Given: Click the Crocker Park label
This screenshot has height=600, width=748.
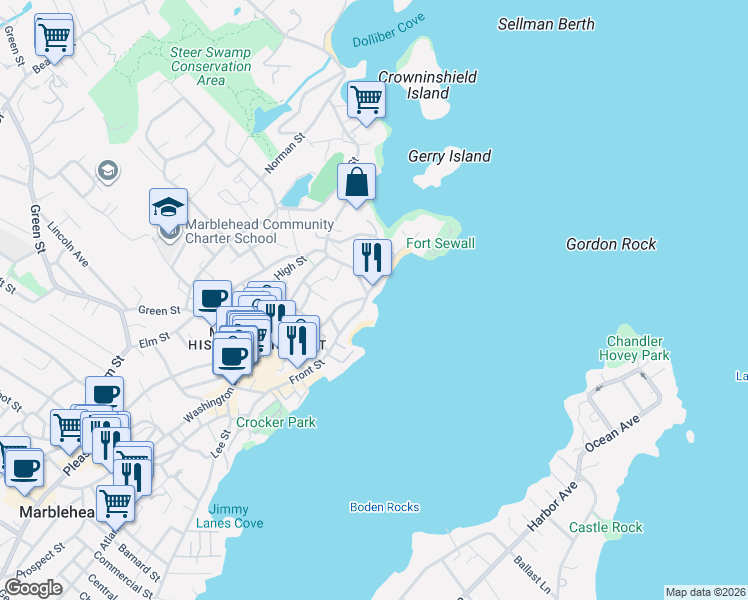Looking at the screenshot, I should coord(276,422).
